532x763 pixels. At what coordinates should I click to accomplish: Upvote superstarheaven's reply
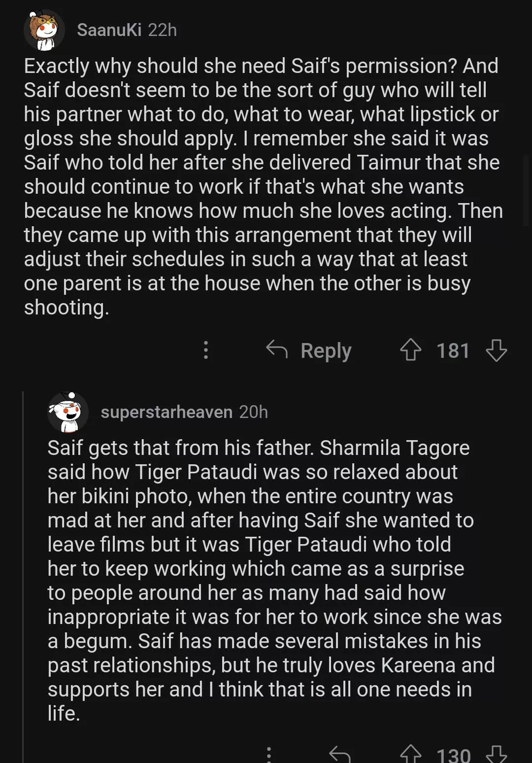pyautogui.click(x=410, y=754)
